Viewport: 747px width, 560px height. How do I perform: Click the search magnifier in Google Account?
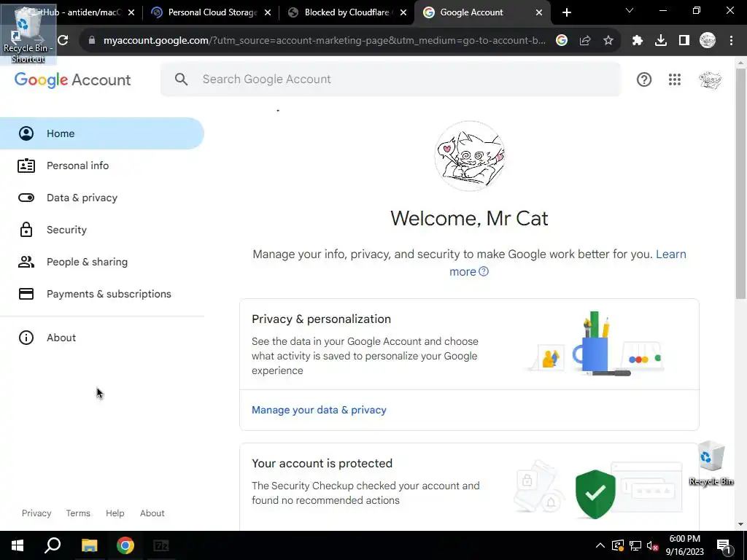pyautogui.click(x=181, y=79)
